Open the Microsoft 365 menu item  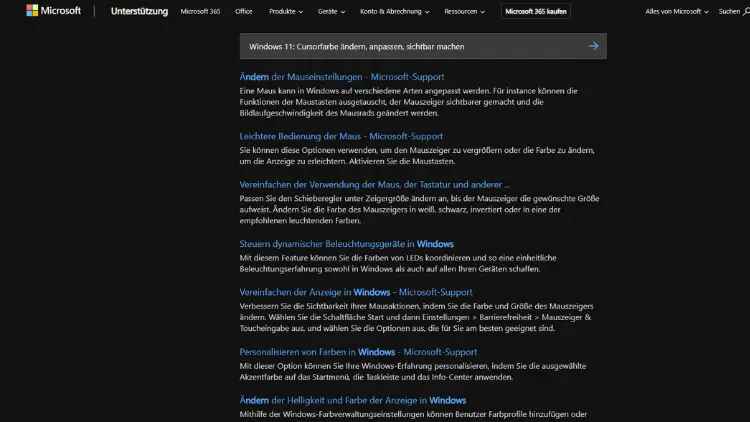(200, 11)
